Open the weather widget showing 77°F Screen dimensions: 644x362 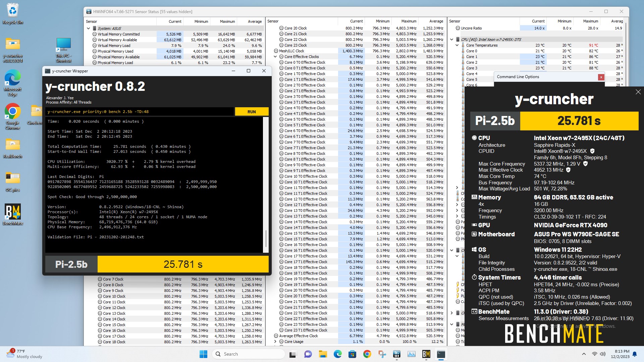tap(25, 354)
